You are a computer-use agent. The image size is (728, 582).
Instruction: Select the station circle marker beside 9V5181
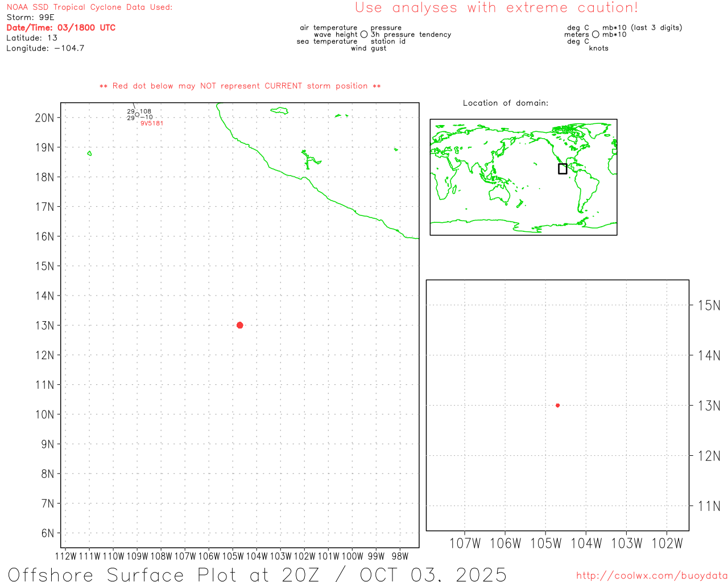click(137, 114)
